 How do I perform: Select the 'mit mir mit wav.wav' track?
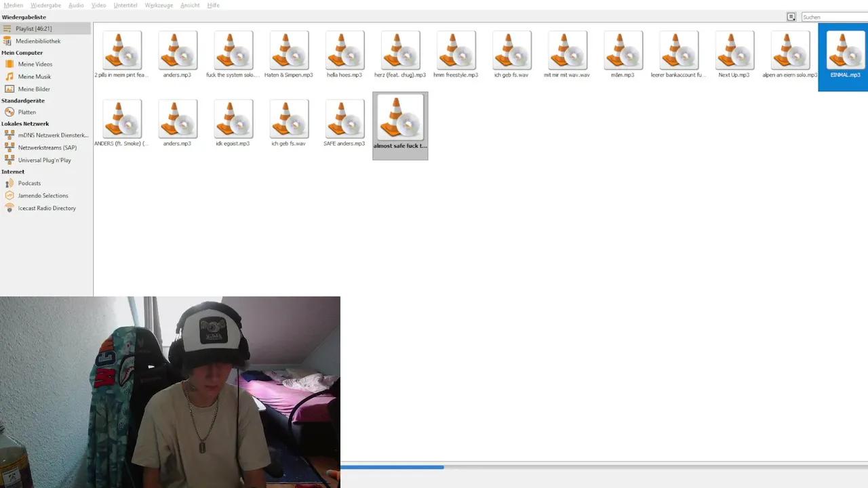pos(567,54)
